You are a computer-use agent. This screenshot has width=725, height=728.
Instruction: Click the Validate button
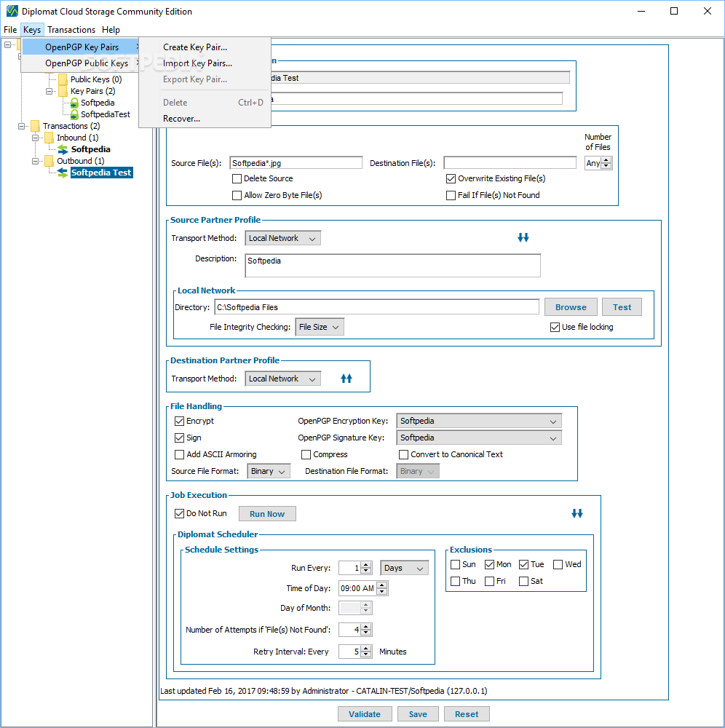click(x=365, y=713)
